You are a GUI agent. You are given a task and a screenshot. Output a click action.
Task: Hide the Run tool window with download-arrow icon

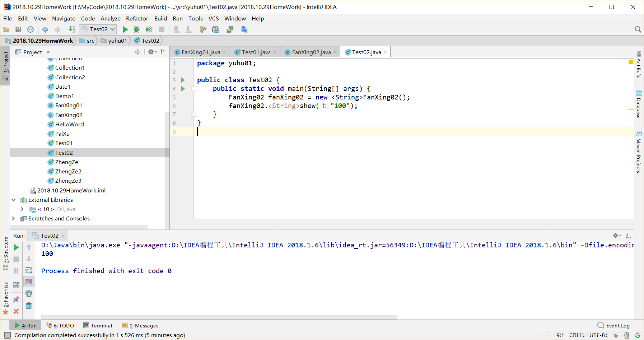(x=628, y=236)
